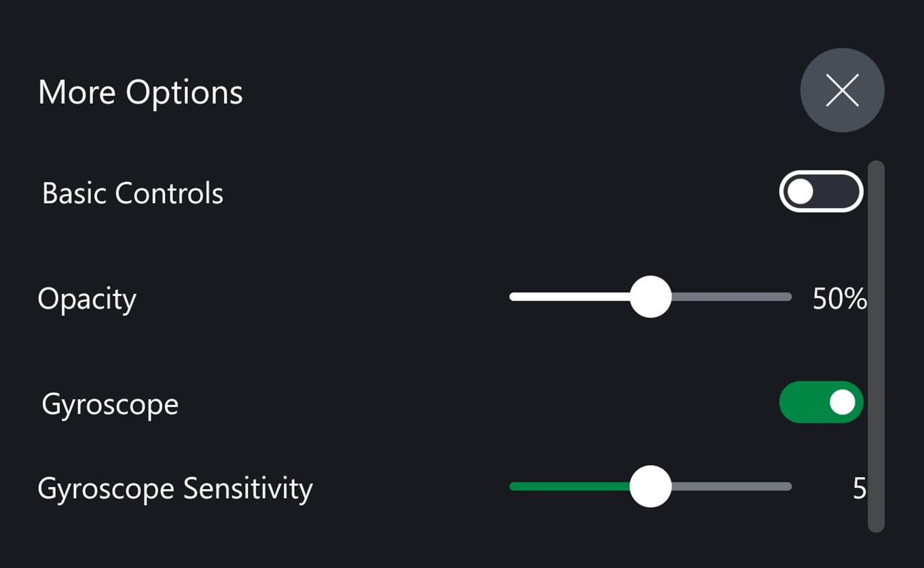This screenshot has width=924, height=568.
Task: Click the Gyroscope Sensitivity slider knob
Action: point(650,486)
